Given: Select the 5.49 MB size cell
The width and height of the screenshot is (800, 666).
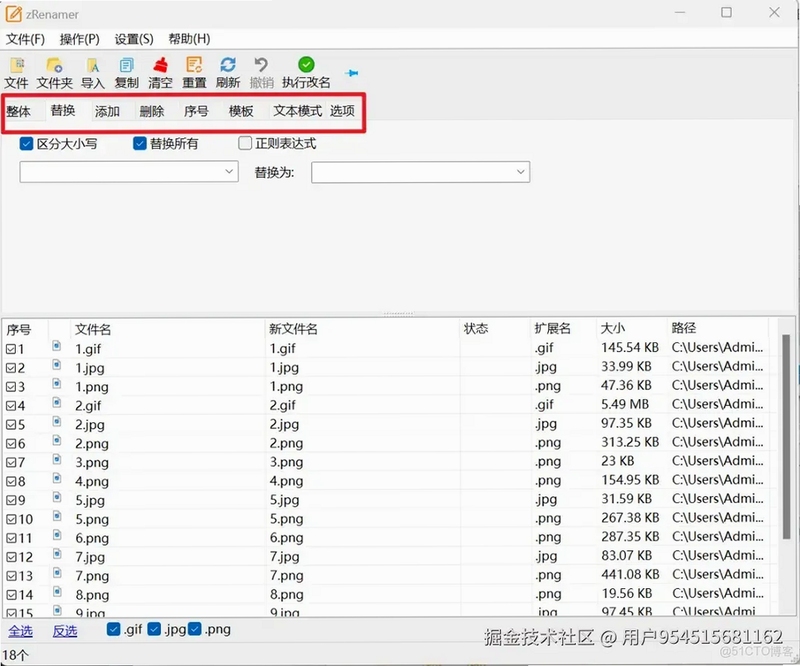Looking at the screenshot, I should tap(624, 404).
